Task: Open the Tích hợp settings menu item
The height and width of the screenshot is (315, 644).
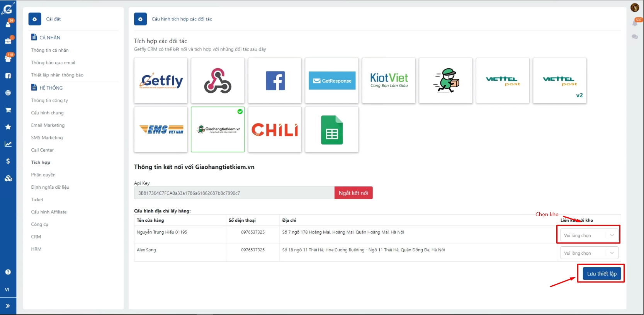Action: [41, 163]
